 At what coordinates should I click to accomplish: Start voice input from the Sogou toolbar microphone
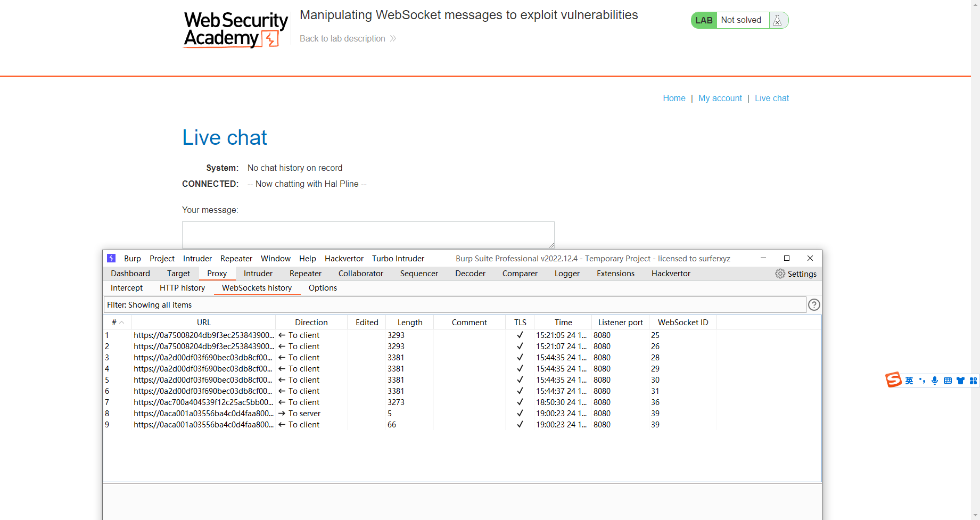pos(935,381)
